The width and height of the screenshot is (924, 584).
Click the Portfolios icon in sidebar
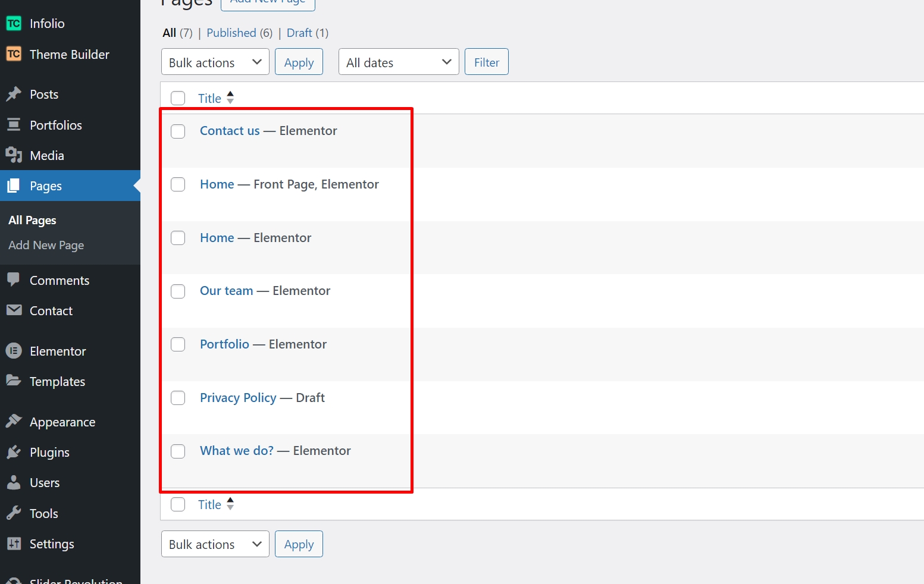[14, 125]
